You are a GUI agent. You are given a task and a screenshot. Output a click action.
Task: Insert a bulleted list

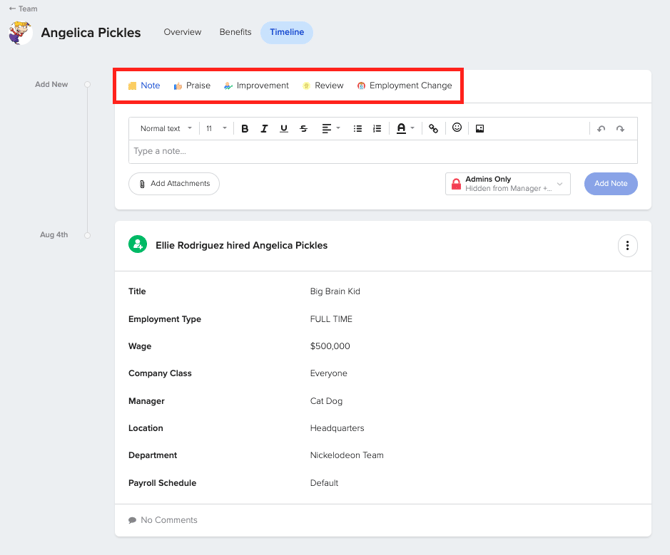[357, 129]
